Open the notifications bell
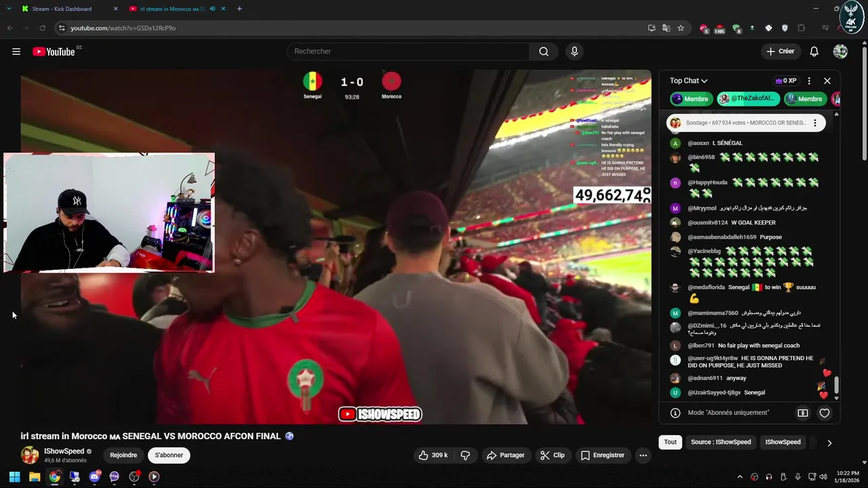 point(814,52)
